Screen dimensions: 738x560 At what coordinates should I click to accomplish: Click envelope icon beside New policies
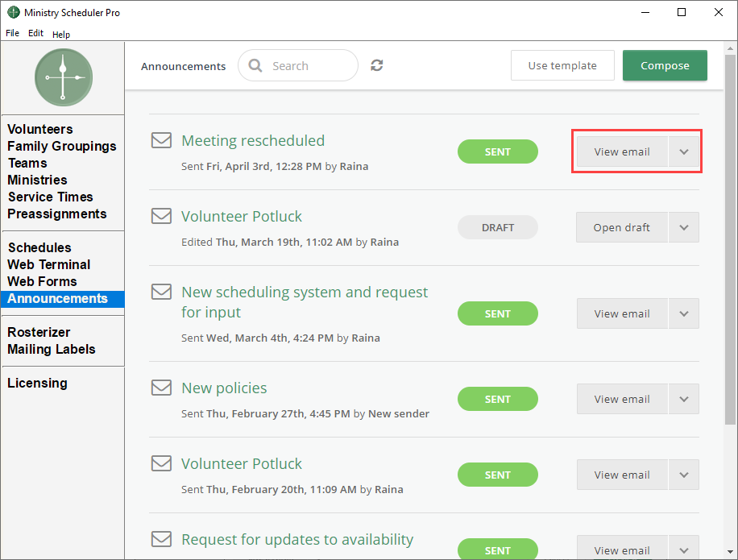[x=162, y=388]
